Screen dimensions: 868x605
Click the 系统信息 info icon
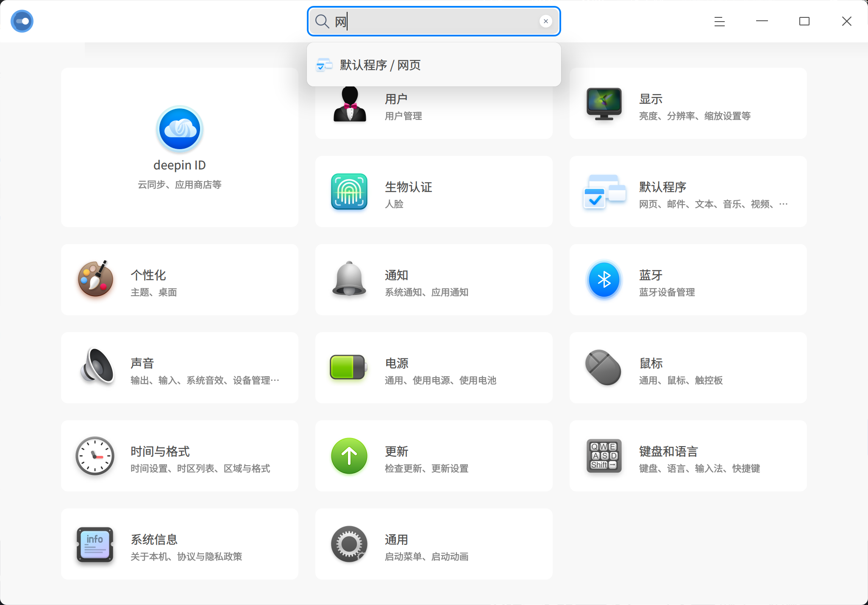[x=95, y=544]
